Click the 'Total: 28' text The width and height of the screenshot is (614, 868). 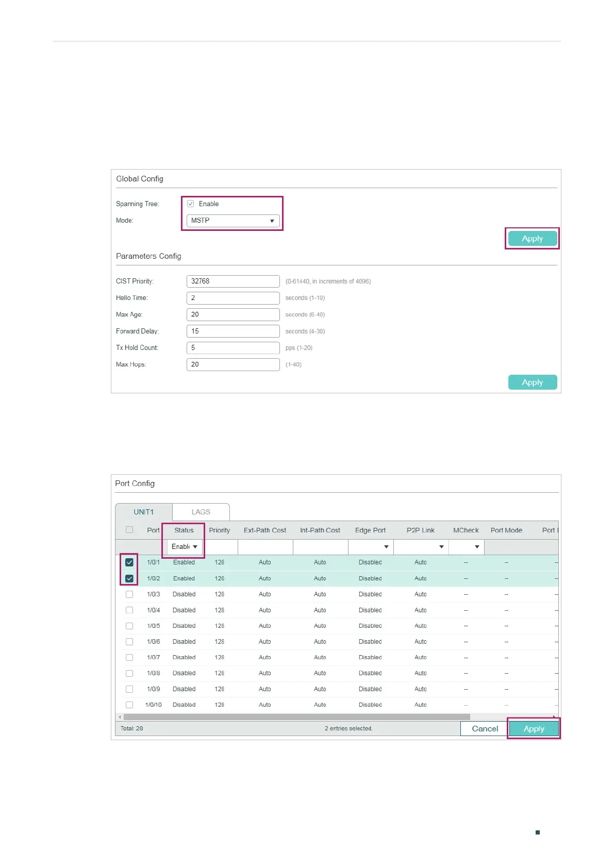pyautogui.click(x=132, y=728)
